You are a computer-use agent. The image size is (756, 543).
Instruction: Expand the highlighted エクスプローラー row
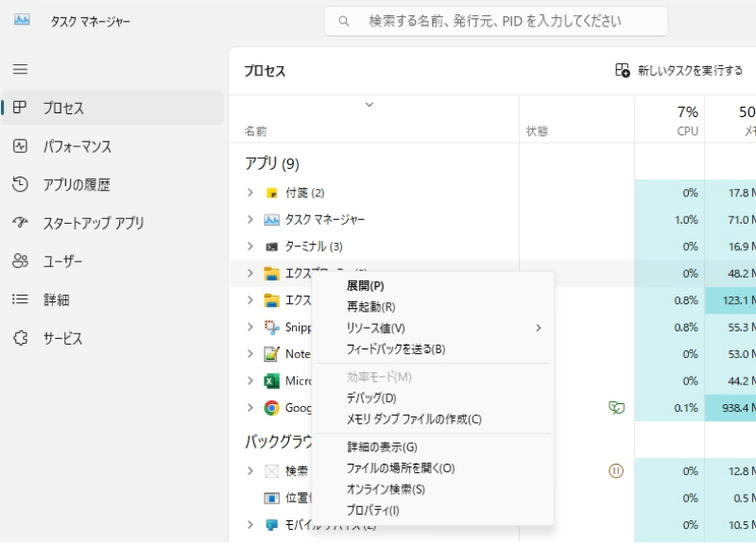pos(249,273)
